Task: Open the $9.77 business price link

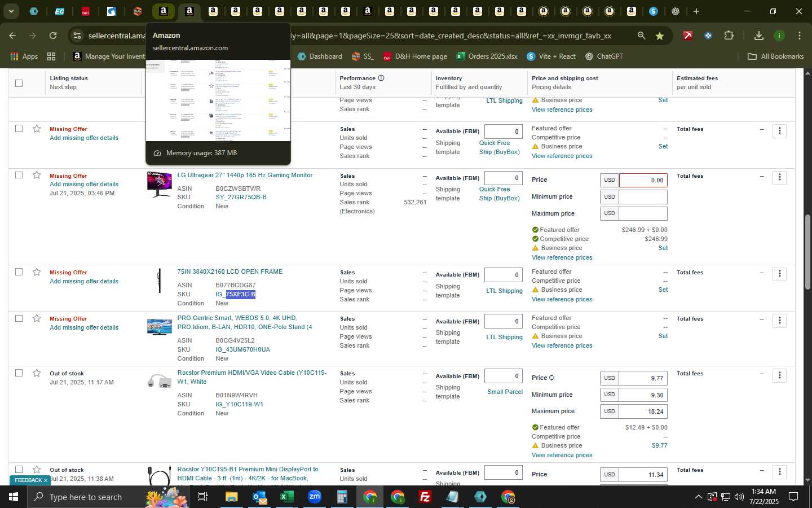Action: tap(659, 445)
